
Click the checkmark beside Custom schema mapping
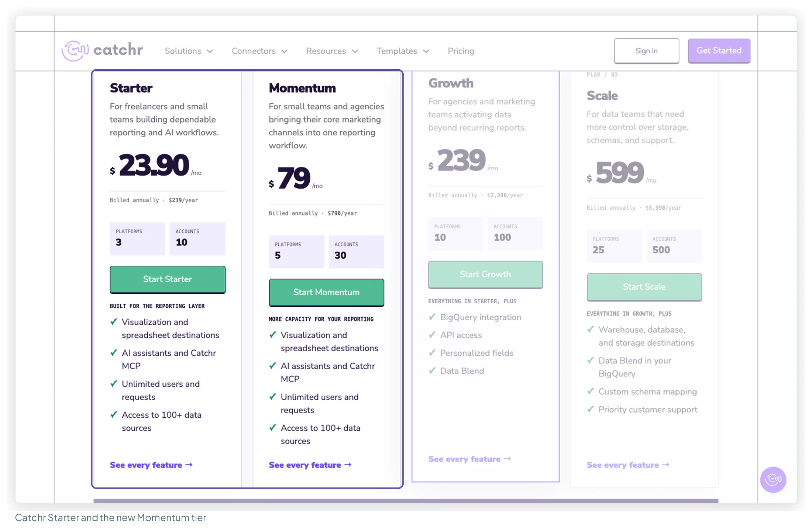pyautogui.click(x=590, y=391)
